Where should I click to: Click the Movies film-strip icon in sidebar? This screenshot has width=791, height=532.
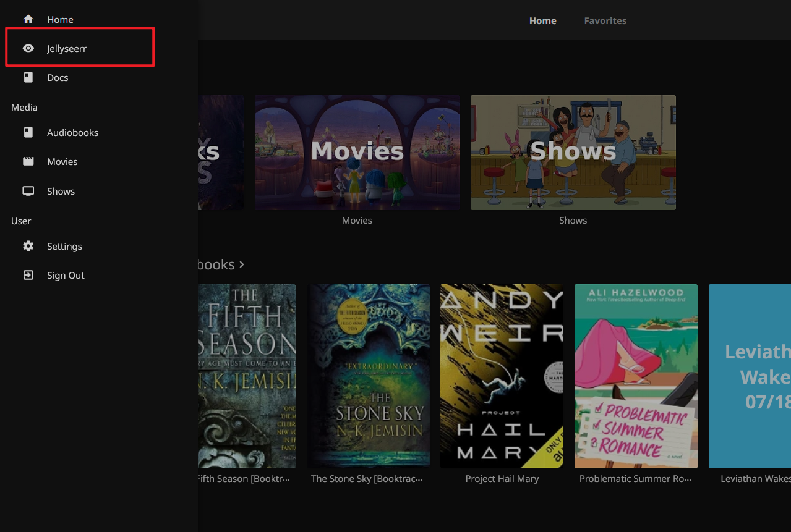coord(28,161)
